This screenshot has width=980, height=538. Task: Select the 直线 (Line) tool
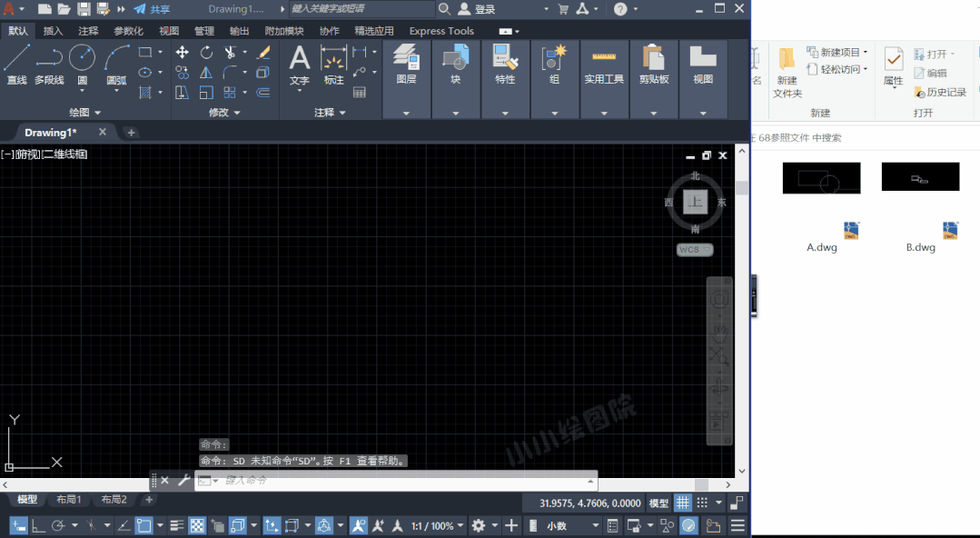tap(16, 65)
